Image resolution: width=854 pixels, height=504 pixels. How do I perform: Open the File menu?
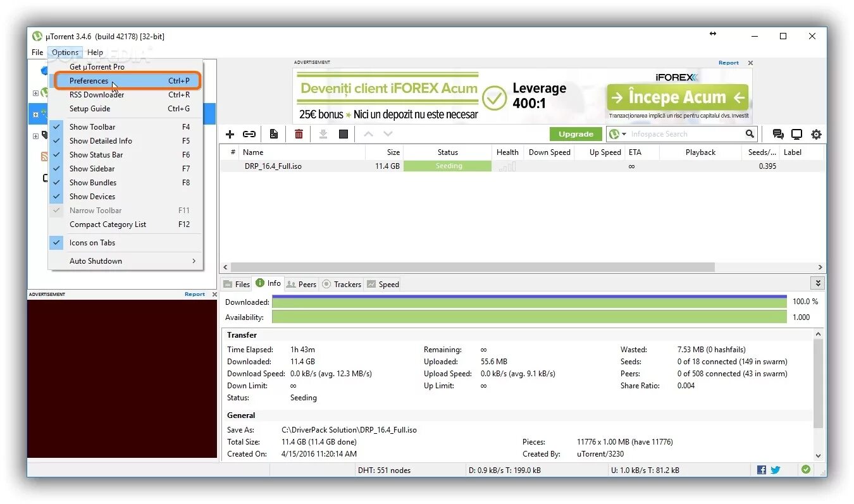pyautogui.click(x=37, y=52)
